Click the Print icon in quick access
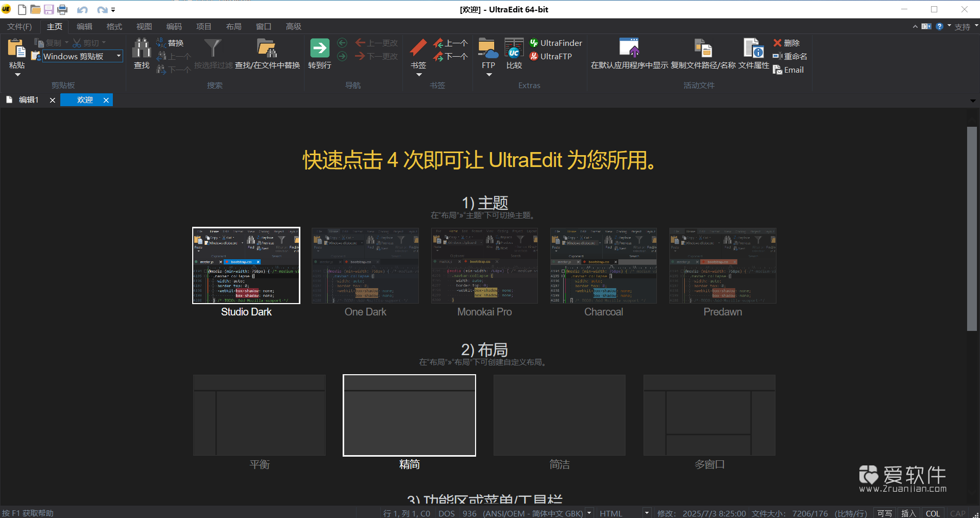Image resolution: width=980 pixels, height=518 pixels. pyautogui.click(x=62, y=9)
